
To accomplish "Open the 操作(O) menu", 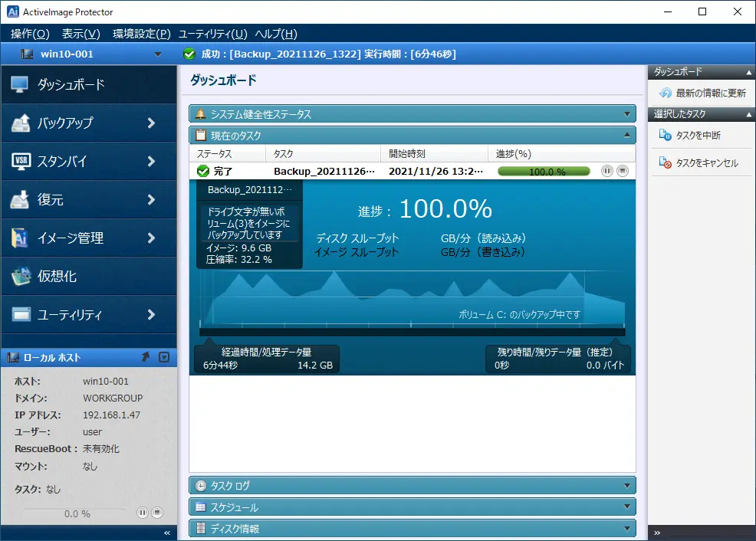I will click(x=30, y=34).
